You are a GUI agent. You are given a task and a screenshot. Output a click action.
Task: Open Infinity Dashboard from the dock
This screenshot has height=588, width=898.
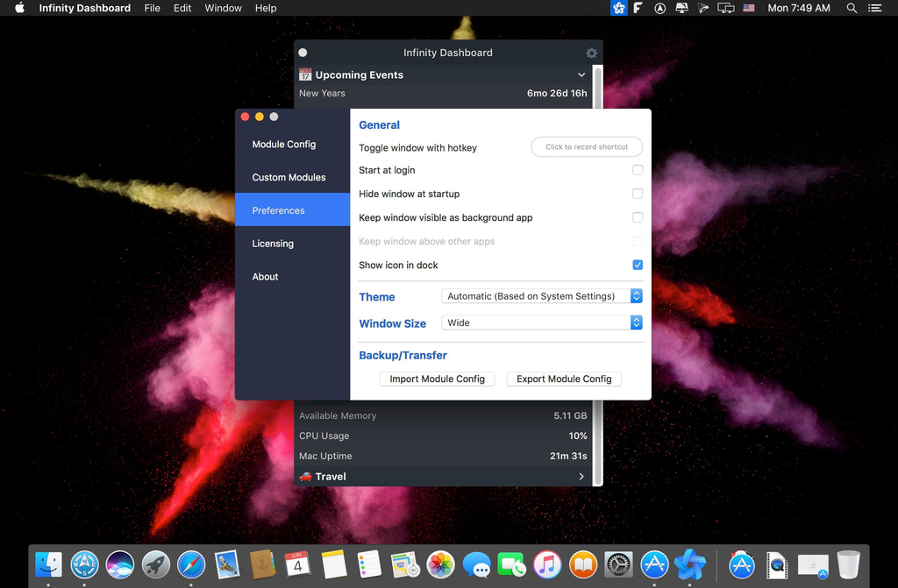(x=690, y=564)
